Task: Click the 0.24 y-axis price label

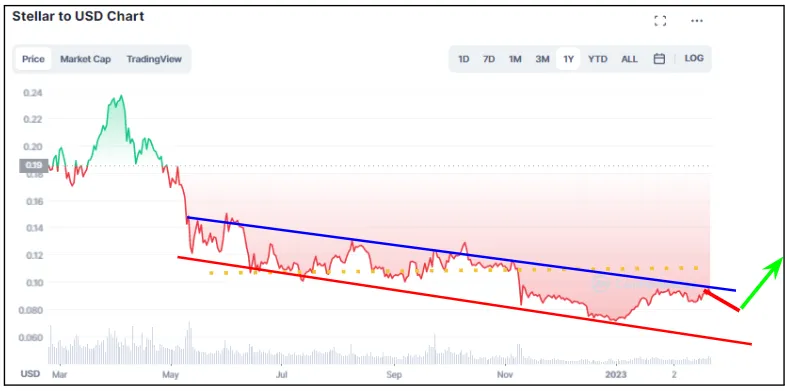Action: (x=33, y=93)
